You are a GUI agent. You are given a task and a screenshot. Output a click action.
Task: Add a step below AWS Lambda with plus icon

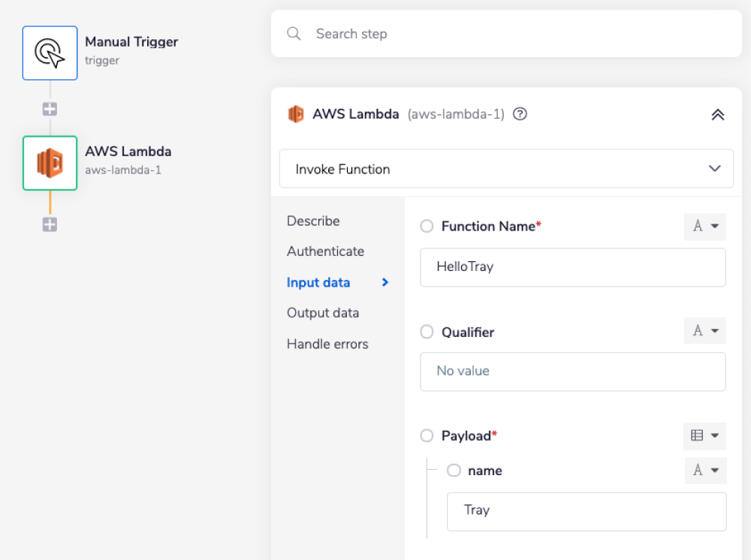pyautogui.click(x=50, y=224)
